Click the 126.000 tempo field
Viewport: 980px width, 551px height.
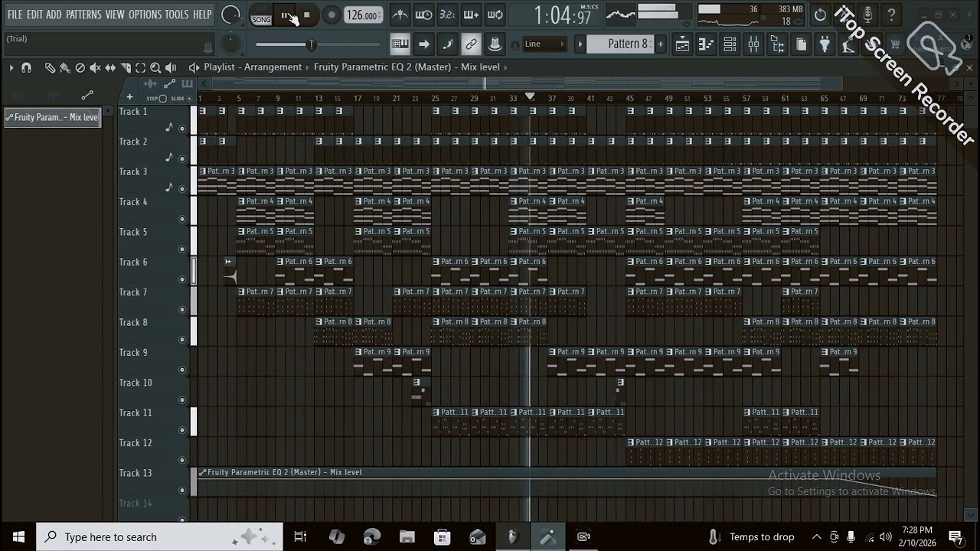(363, 15)
